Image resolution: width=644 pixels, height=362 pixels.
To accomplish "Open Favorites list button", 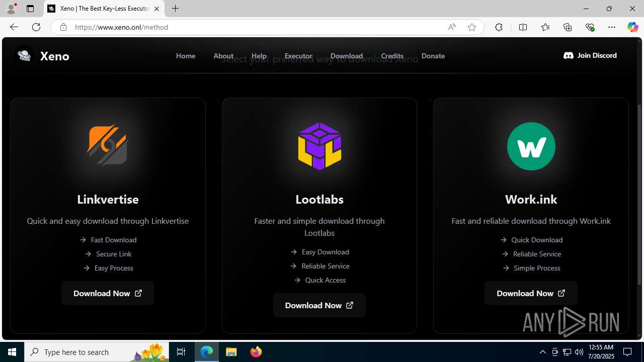I will (545, 27).
